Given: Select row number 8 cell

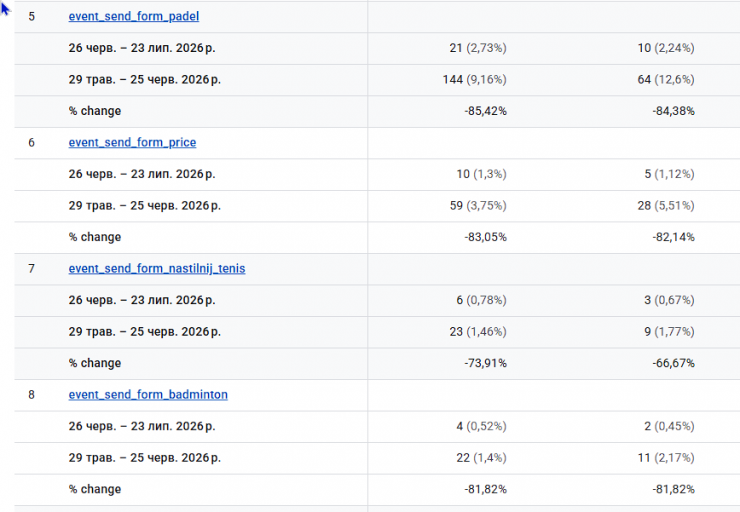Looking at the screenshot, I should click(32, 394).
